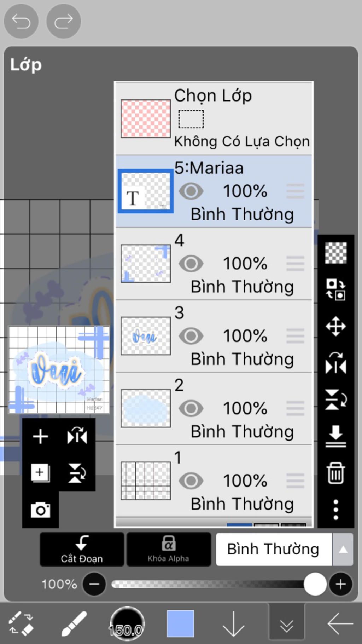Expand the blend mode arrow next to Bình Thường

(343, 550)
